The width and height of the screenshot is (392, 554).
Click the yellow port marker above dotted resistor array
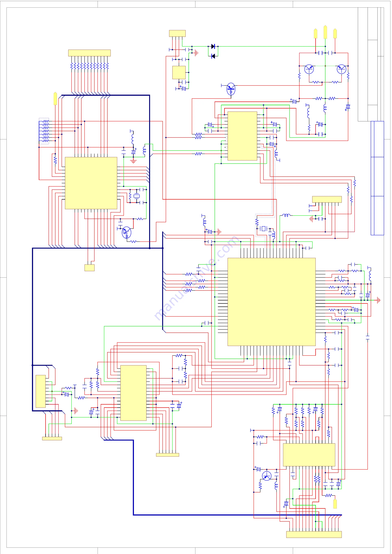(55, 99)
